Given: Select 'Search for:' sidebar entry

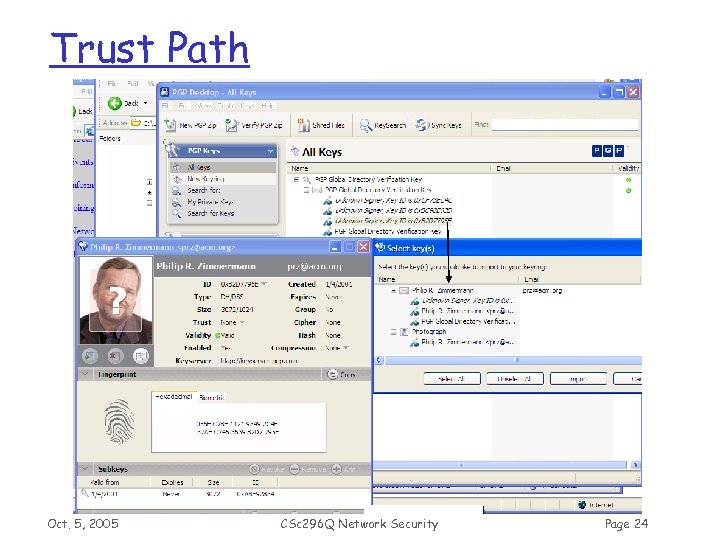Looking at the screenshot, I should [224, 190].
